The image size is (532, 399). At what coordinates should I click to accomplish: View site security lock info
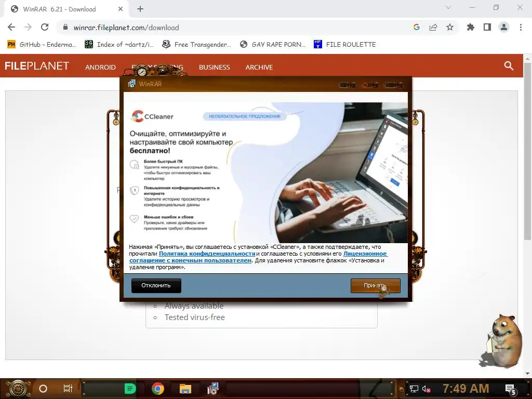65,28
